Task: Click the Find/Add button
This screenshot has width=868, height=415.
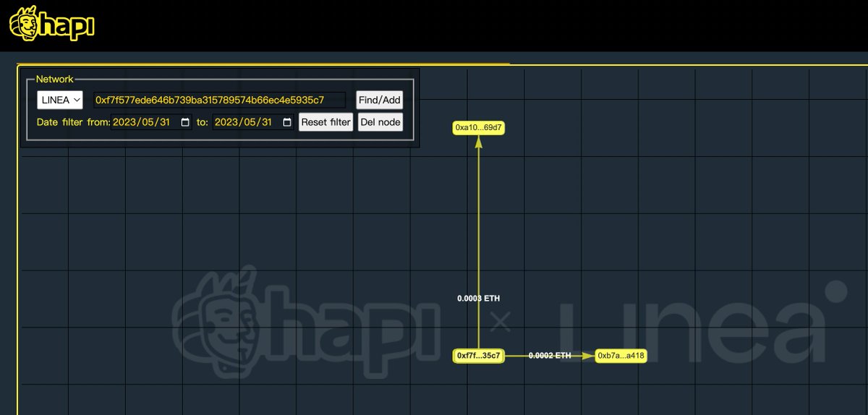Action: [380, 100]
